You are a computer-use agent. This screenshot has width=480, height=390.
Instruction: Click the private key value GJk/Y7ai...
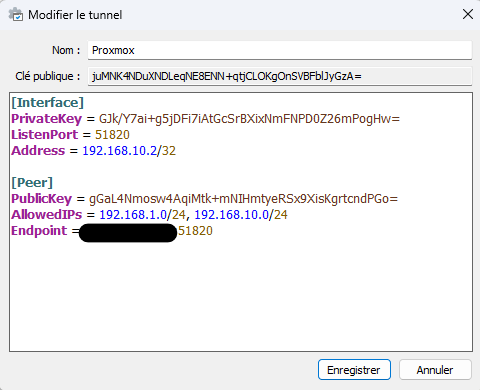click(249, 119)
